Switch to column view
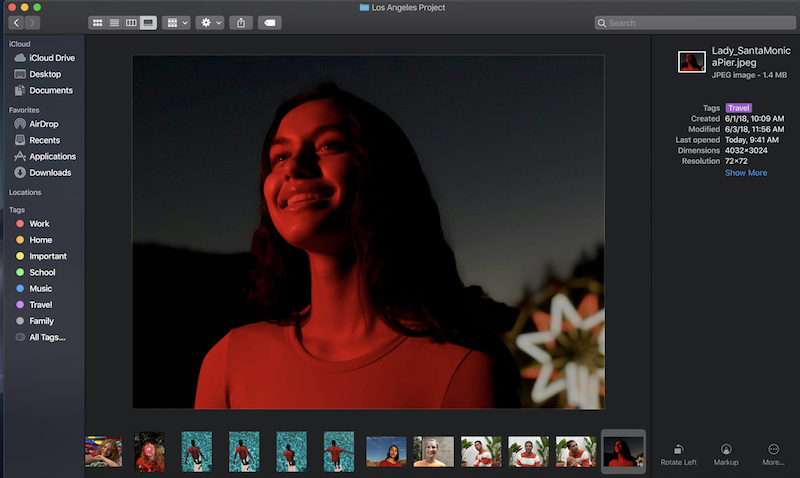 point(131,22)
